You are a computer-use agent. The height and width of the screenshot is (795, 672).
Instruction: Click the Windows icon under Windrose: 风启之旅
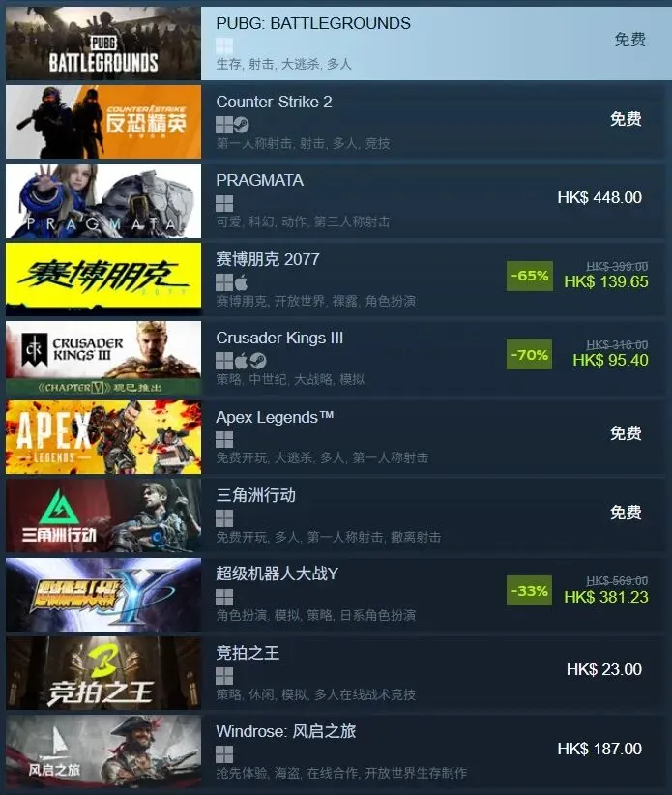click(x=224, y=754)
